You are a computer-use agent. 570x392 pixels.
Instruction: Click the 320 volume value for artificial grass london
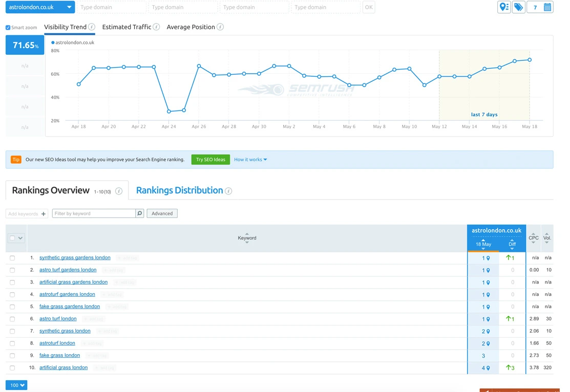pos(547,367)
